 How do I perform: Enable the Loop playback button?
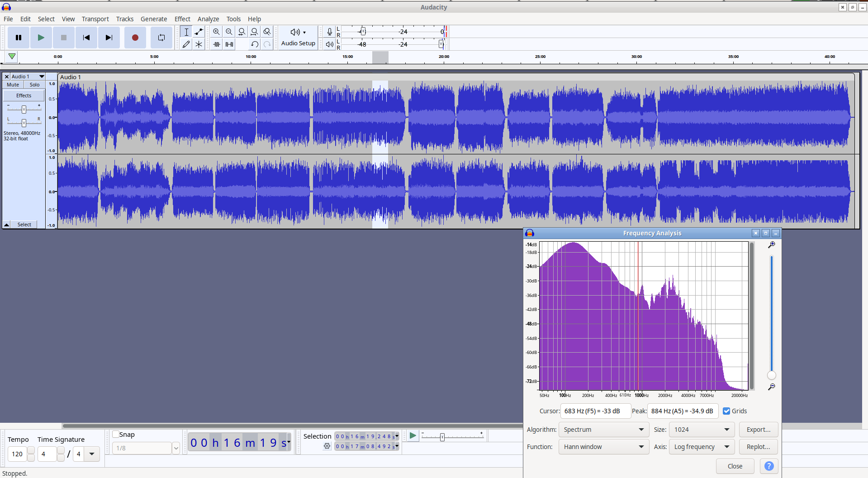161,38
